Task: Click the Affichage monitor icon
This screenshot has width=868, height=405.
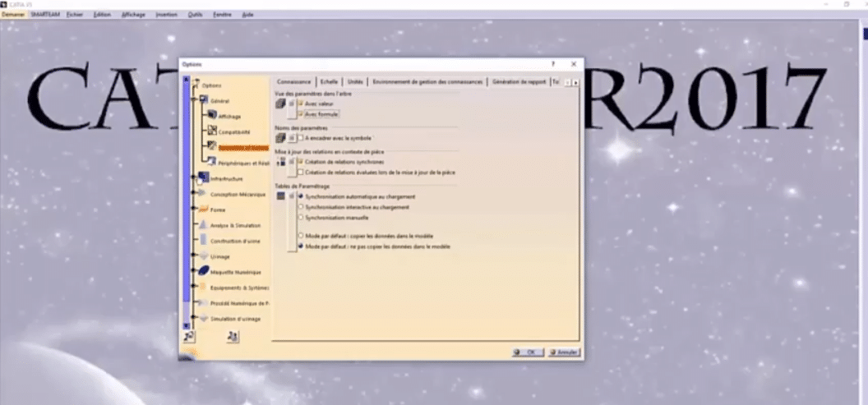Action: click(212, 115)
